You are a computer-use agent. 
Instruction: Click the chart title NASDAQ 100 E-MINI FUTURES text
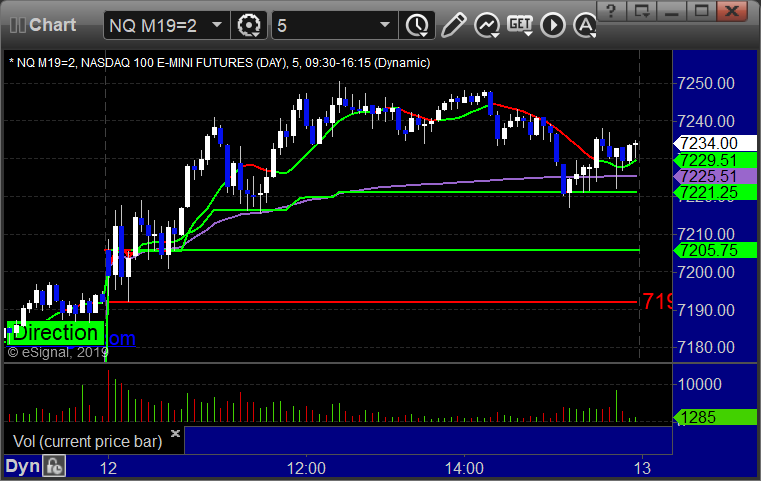pos(184,63)
